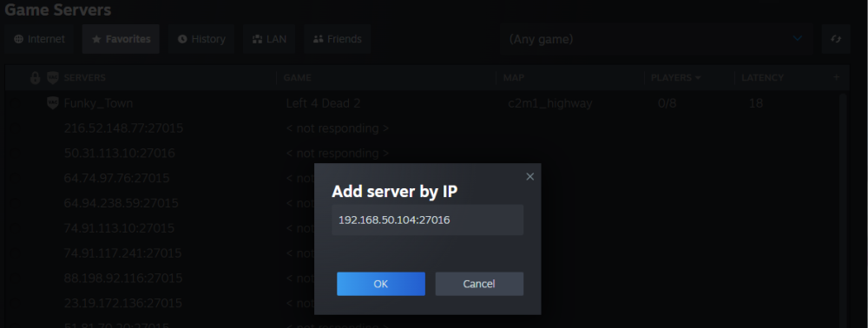This screenshot has height=328, width=868.
Task: Open the (Any game) filter dropdown
Action: pyautogui.click(x=656, y=39)
